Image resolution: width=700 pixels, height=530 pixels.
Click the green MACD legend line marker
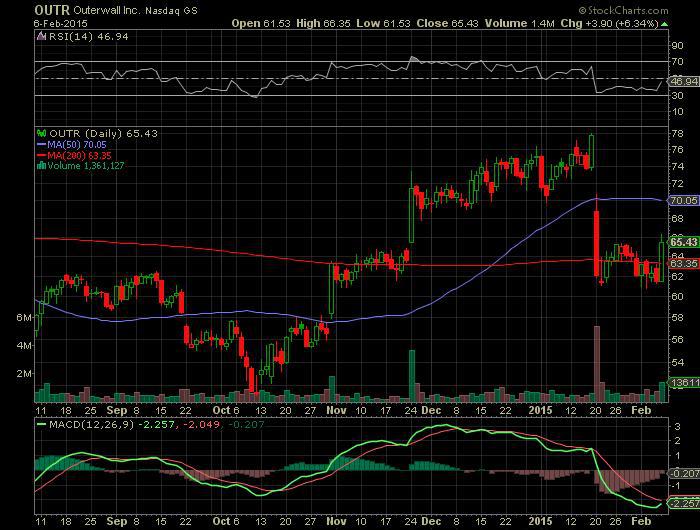[42, 424]
